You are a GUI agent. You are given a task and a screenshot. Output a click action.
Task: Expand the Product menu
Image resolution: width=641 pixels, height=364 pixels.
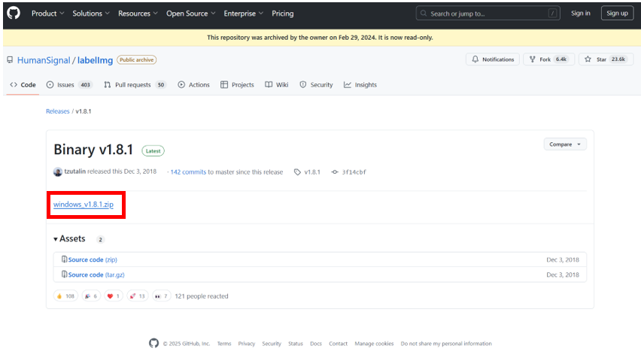pyautogui.click(x=48, y=14)
